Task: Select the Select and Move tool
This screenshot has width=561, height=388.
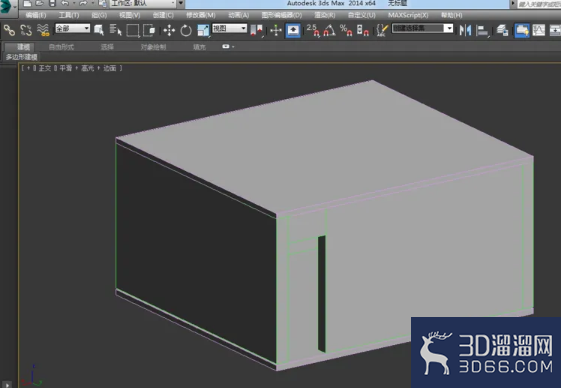Action: point(169,30)
